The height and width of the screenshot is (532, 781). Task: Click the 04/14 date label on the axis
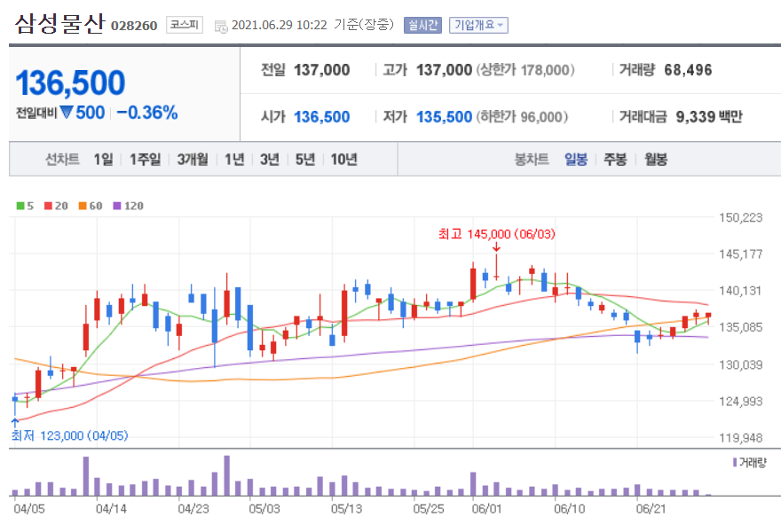point(111,509)
